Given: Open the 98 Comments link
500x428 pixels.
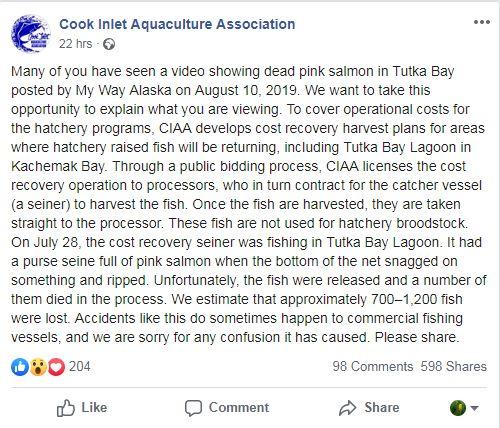Looking at the screenshot, I should (x=373, y=367).
